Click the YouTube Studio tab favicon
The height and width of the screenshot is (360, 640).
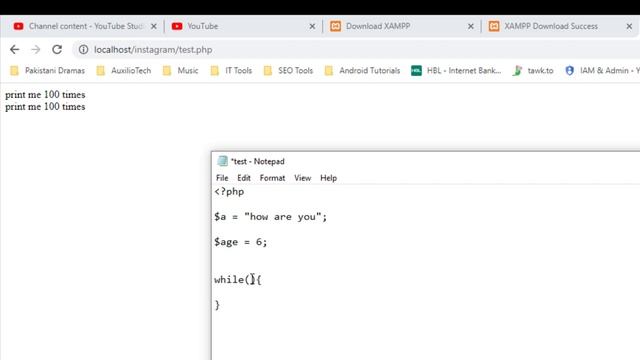18,26
